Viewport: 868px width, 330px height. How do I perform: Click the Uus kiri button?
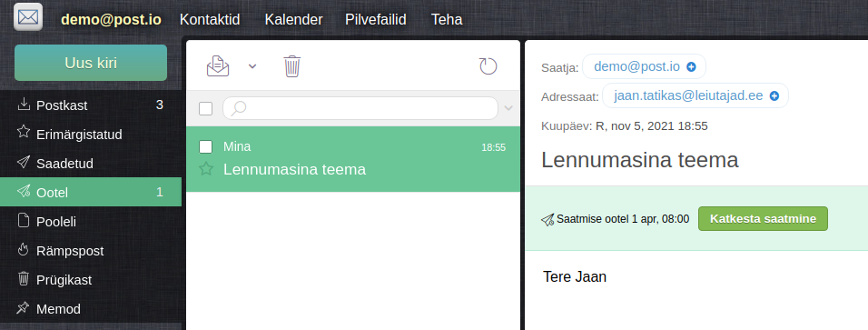tap(91, 63)
